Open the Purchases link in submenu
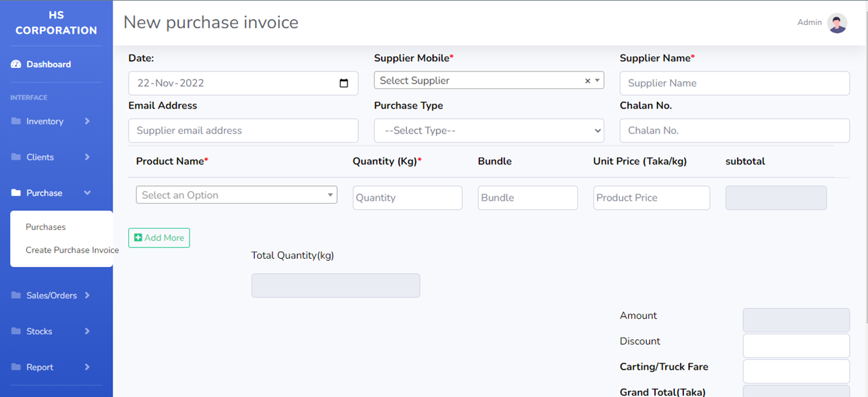The width and height of the screenshot is (868, 397). (46, 227)
